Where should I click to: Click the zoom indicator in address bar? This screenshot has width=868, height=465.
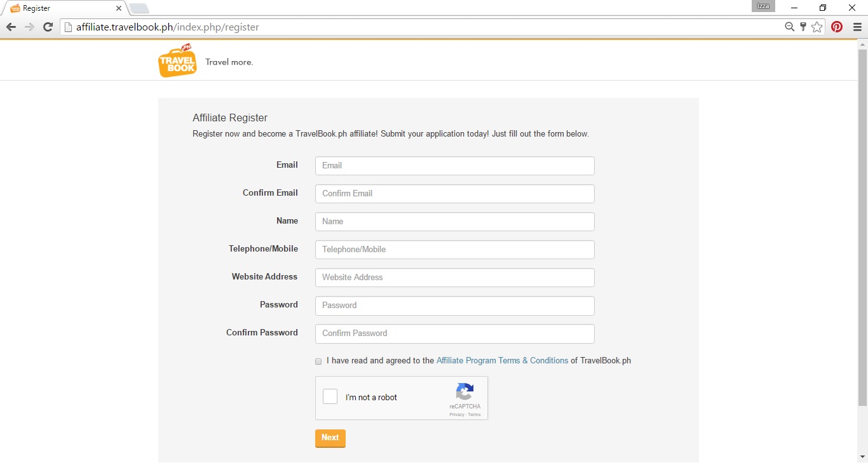tap(789, 27)
